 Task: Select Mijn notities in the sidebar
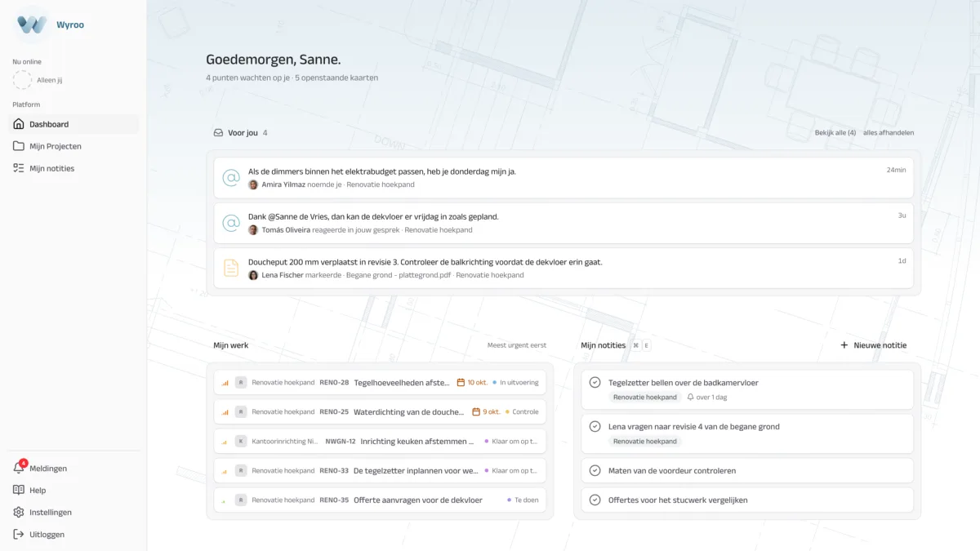[x=73, y=168]
